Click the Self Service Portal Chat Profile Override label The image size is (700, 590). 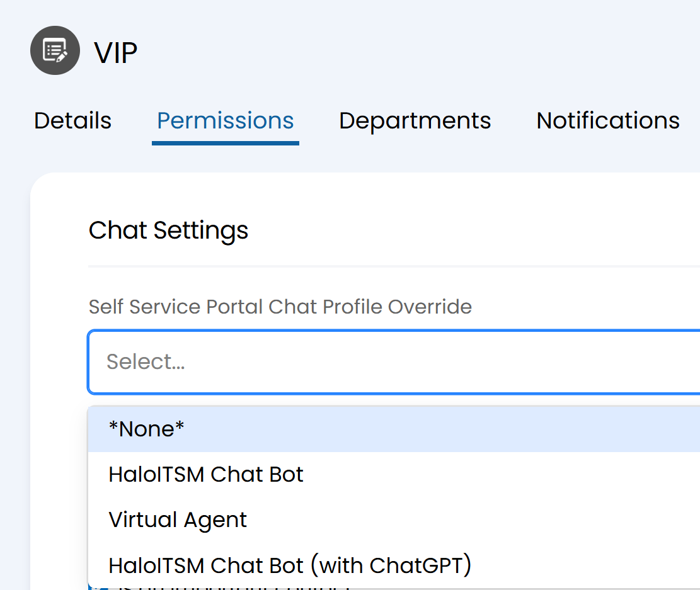280,307
